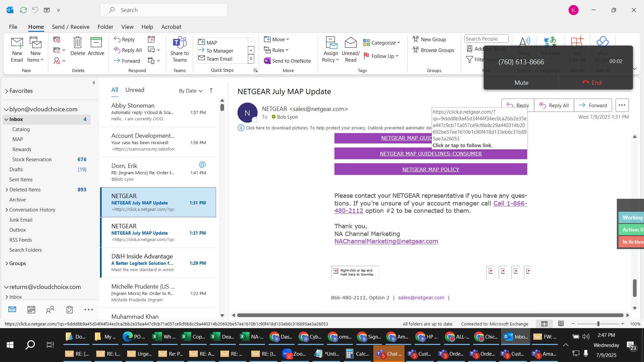Expand the Favorites section

[6, 91]
